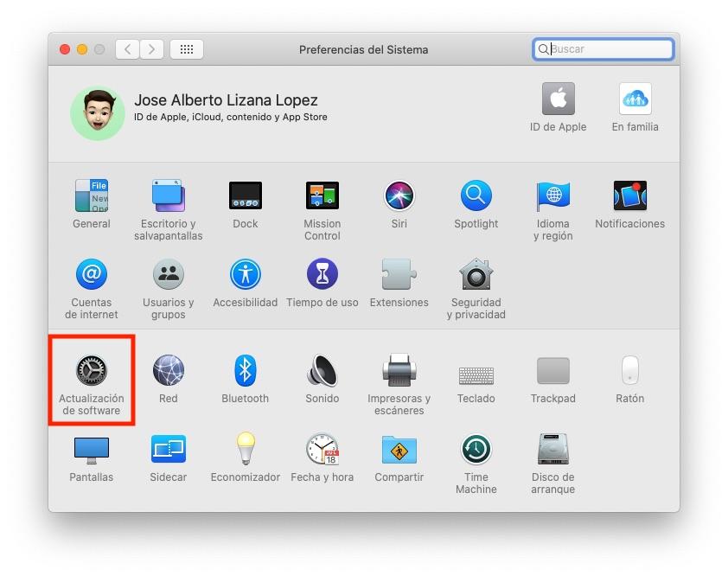Screen dimensions: 728x576
Task: Show all preferences with grid button
Action: (187, 48)
